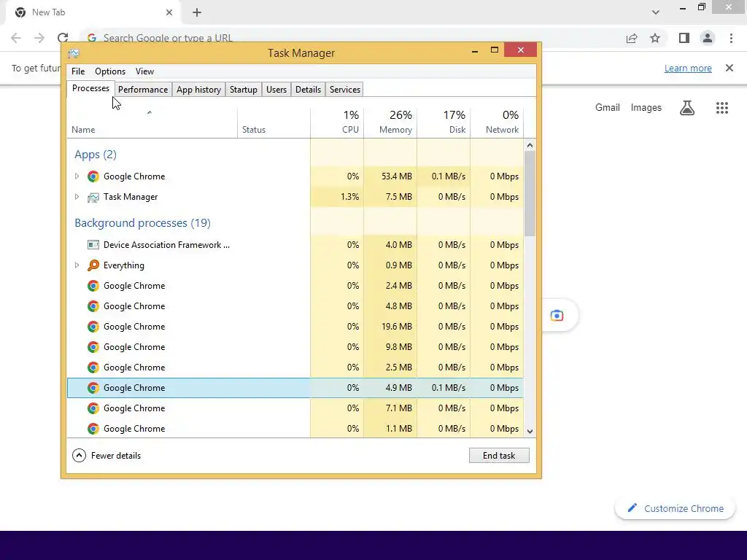Open the Chrome three-dot menu
This screenshot has height=560, width=747.
tap(731, 38)
